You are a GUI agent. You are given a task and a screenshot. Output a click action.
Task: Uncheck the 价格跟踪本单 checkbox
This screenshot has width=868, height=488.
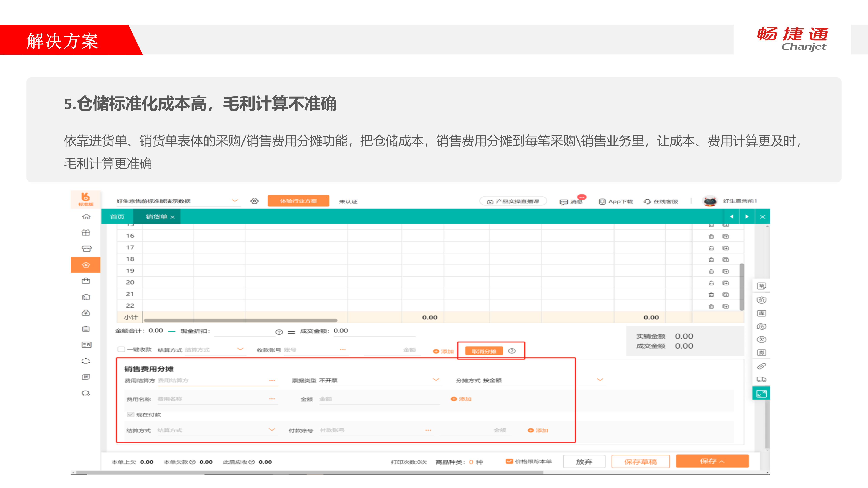click(509, 461)
